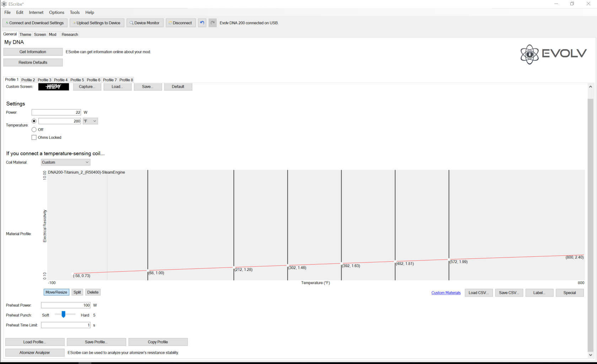Image resolution: width=597 pixels, height=364 pixels.
Task: Expand the Coil Material dropdown
Action: click(65, 162)
